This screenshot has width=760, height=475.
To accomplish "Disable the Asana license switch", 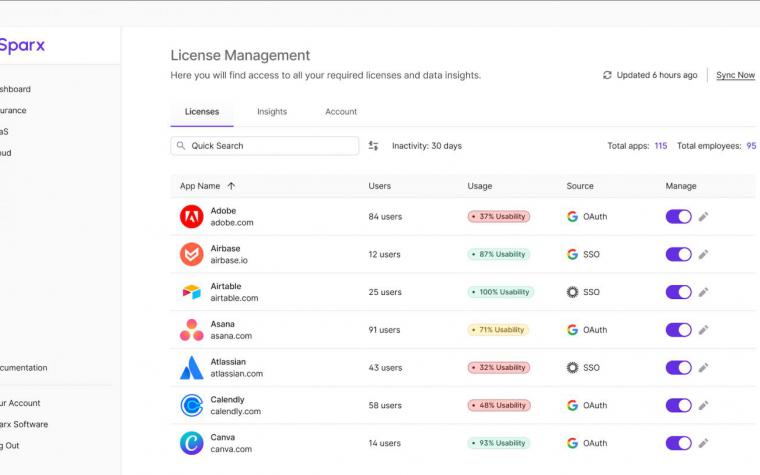I will pyautogui.click(x=679, y=330).
